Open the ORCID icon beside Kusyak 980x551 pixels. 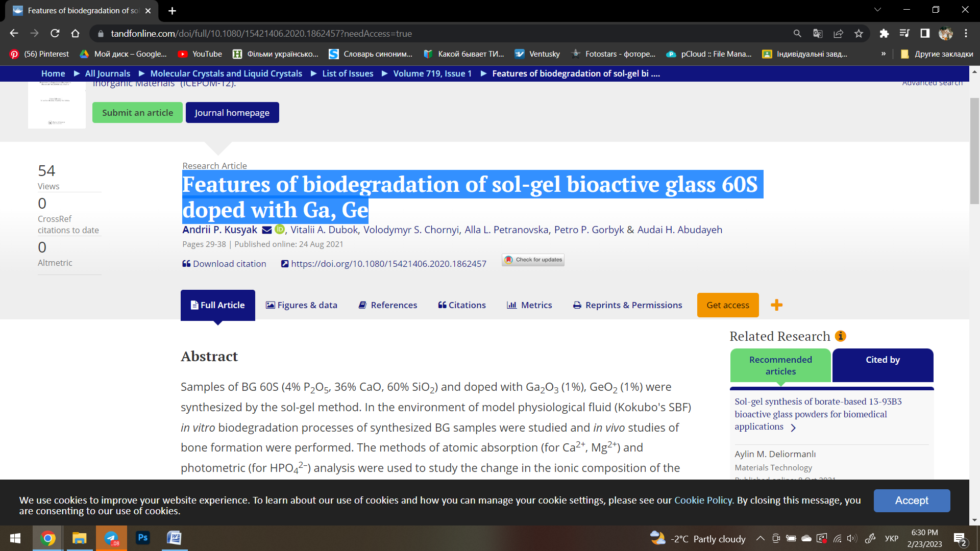[x=280, y=230]
